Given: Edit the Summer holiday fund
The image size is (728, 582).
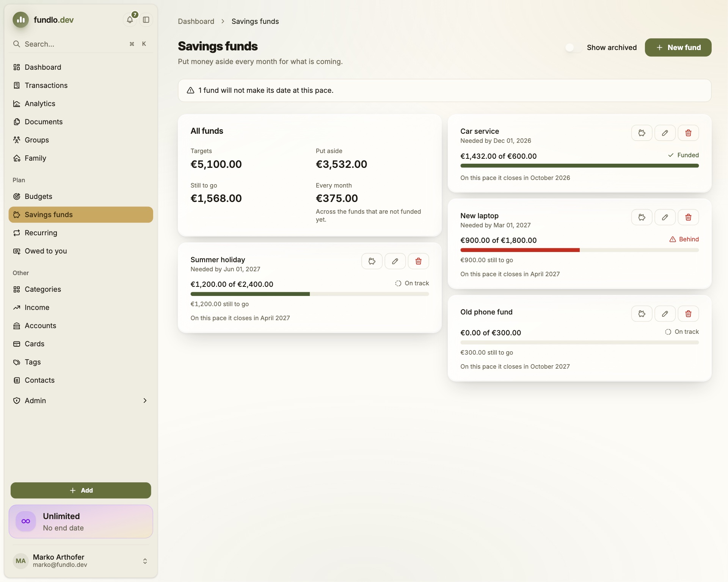Looking at the screenshot, I should pos(395,261).
